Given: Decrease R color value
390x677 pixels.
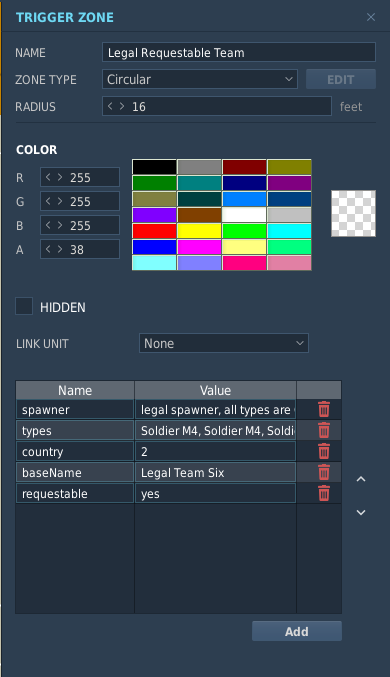Looking at the screenshot, I should click(x=48, y=177).
